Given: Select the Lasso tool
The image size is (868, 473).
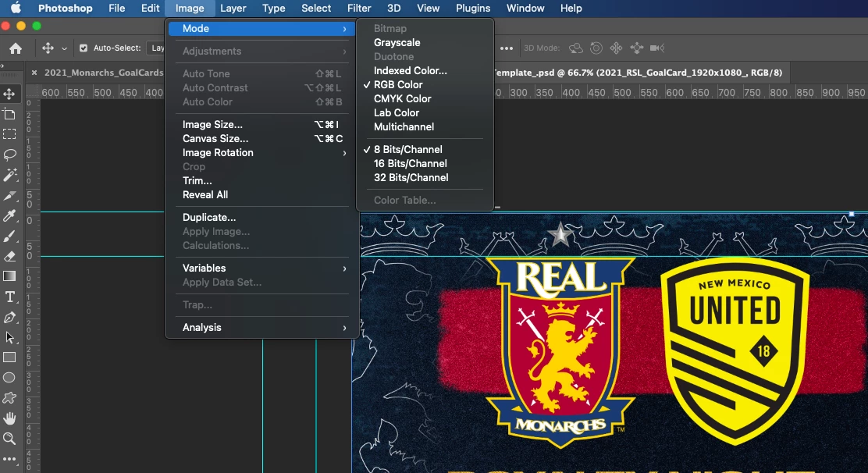Looking at the screenshot, I should pyautogui.click(x=9, y=155).
